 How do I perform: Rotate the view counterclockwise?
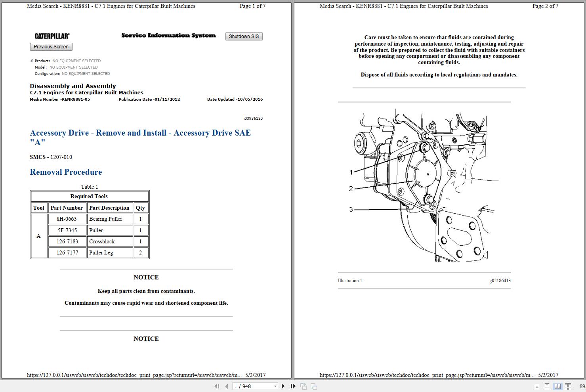pos(304,386)
